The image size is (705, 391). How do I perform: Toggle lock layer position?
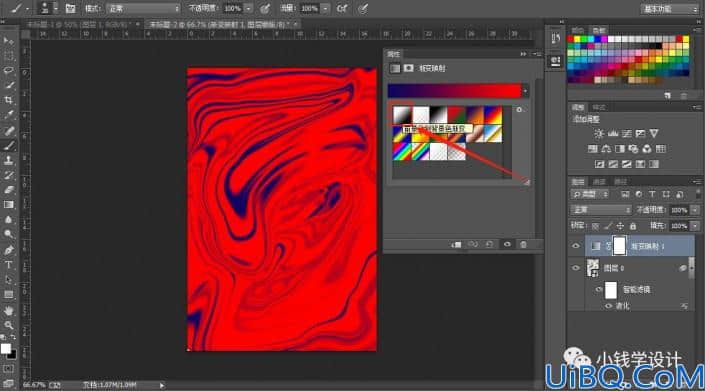coord(620,226)
